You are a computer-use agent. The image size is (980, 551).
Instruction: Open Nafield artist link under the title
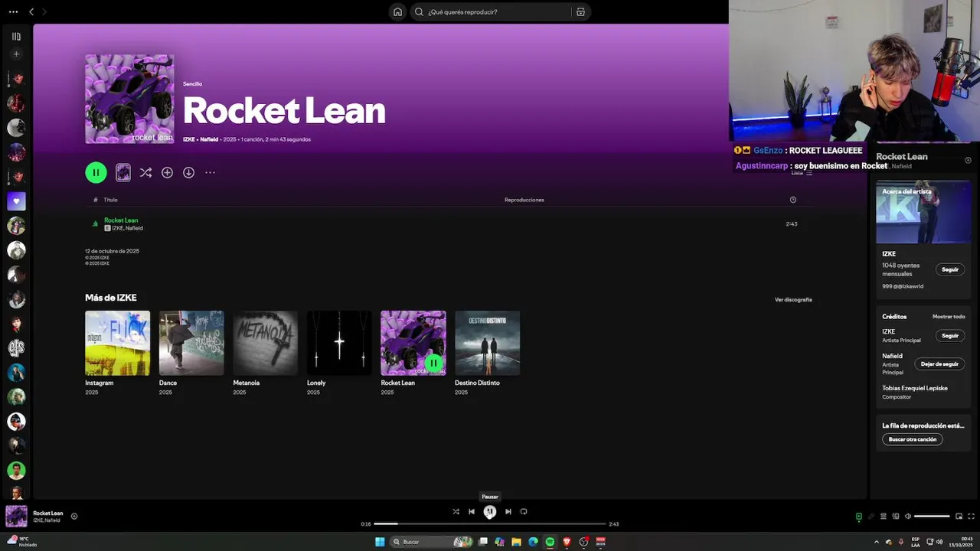coord(209,139)
